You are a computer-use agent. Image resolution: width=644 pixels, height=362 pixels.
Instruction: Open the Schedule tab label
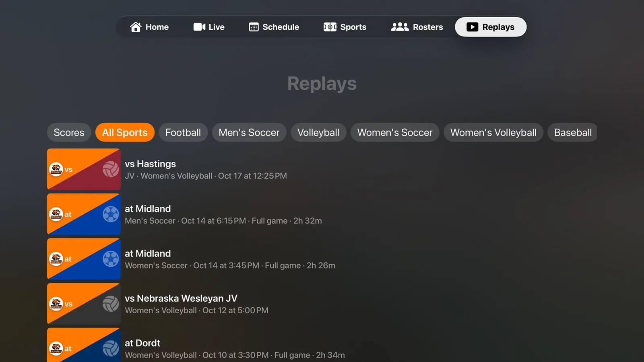pyautogui.click(x=281, y=27)
